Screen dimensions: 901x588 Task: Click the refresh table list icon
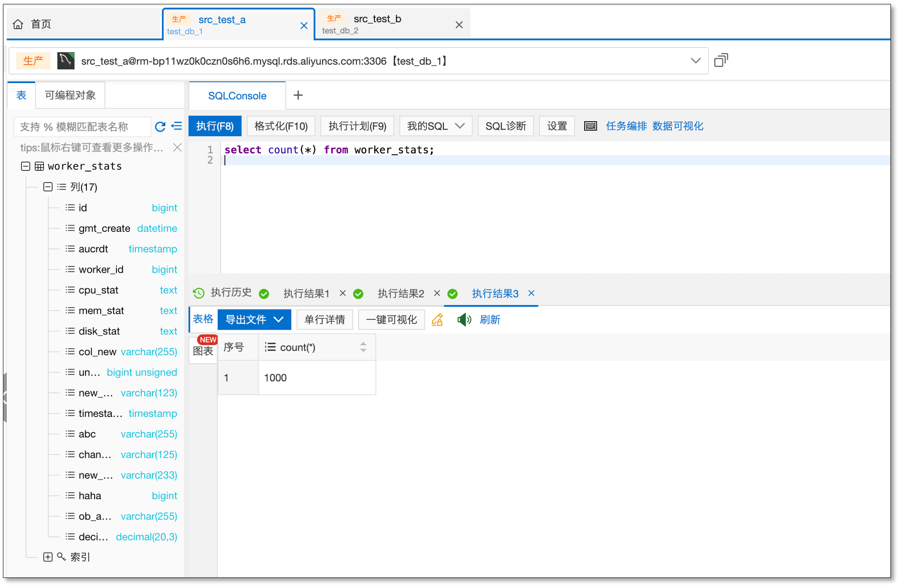click(160, 126)
